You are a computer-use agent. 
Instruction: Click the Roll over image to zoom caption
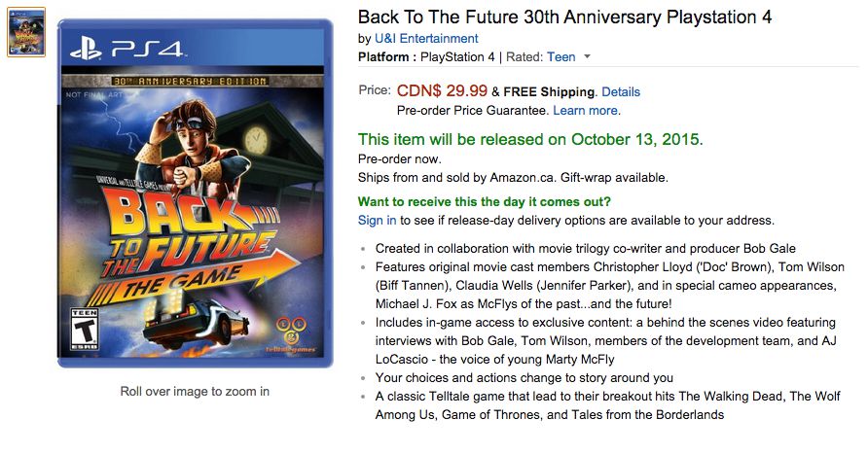195,392
